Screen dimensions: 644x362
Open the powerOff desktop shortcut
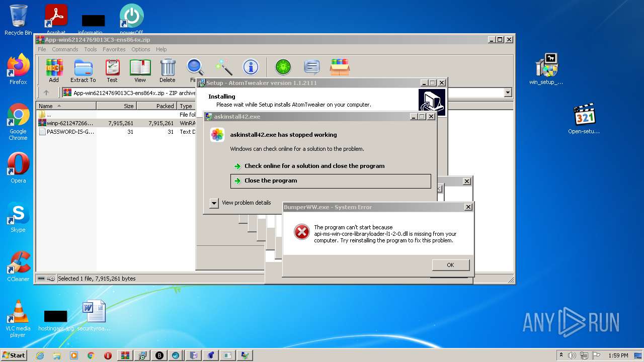[131, 20]
